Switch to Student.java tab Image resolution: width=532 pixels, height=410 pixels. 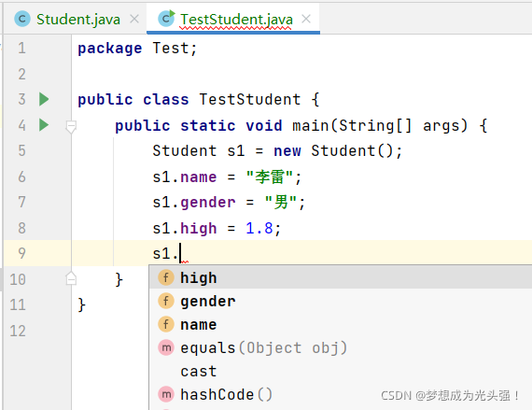pos(78,19)
